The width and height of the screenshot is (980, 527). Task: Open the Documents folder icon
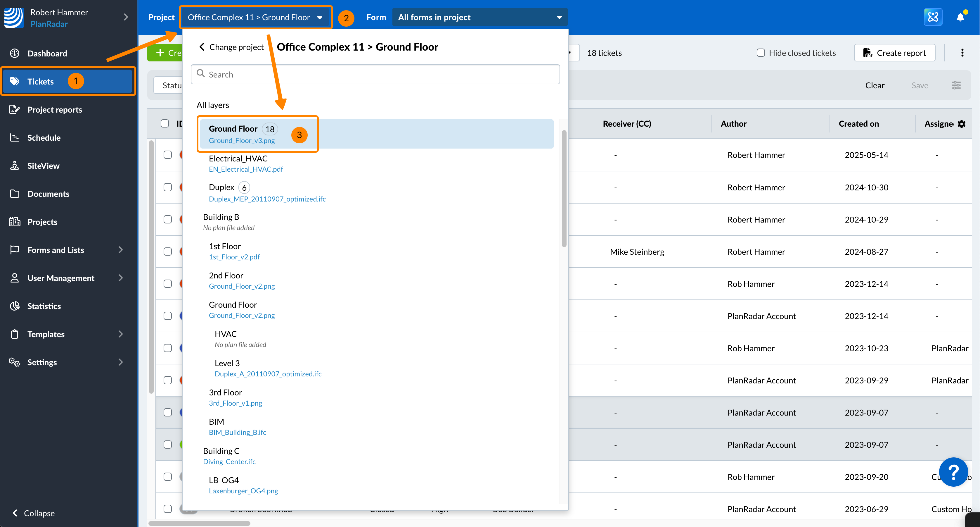(14, 194)
